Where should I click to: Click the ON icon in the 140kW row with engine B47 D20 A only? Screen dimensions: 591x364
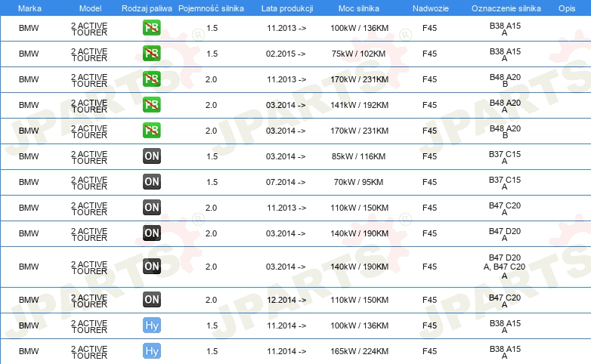152,233
